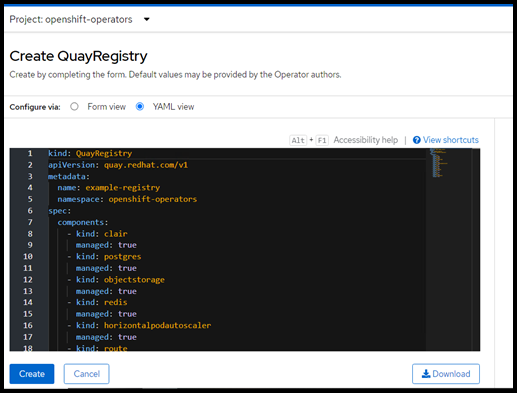The image size is (517, 393).
Task: Click line number 7 in the gutter
Action: pyautogui.click(x=30, y=222)
